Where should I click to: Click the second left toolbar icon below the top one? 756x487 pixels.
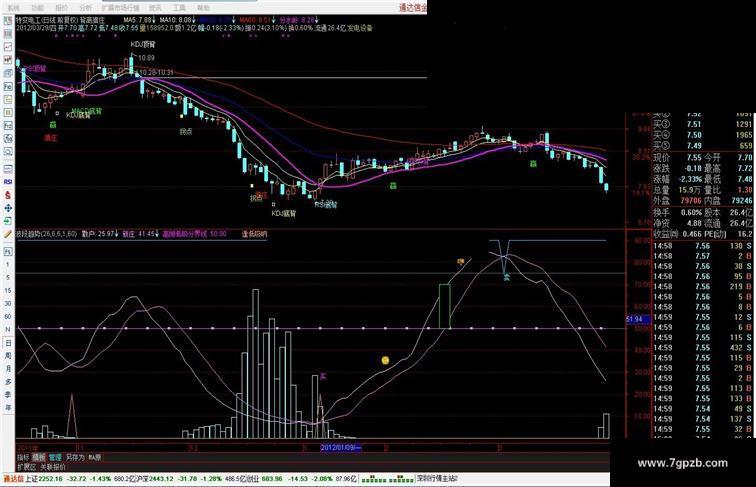[x=8, y=34]
